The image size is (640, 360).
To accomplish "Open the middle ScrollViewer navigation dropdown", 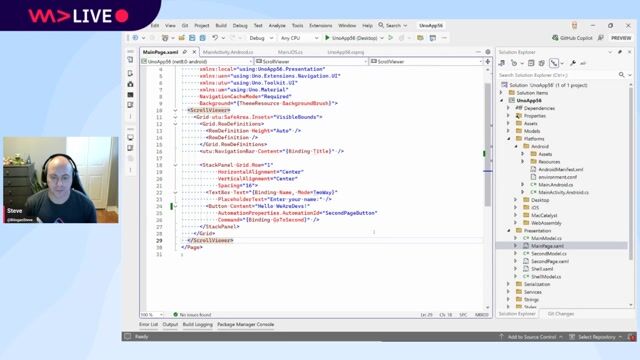I will 311,62.
